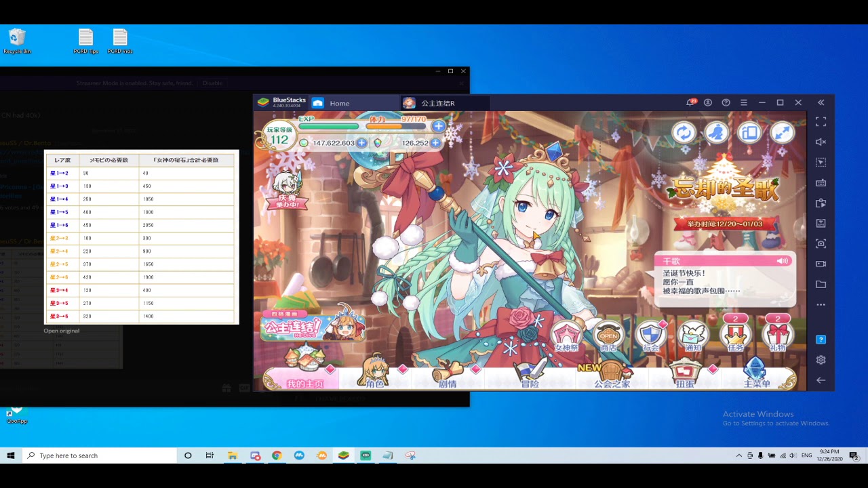Open the BlueStacks account icon

[x=708, y=102]
